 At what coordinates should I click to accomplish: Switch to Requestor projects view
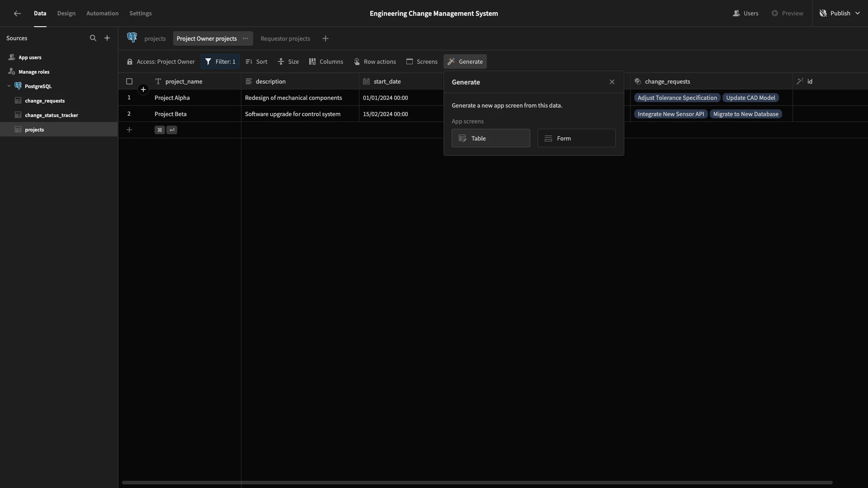(x=285, y=39)
